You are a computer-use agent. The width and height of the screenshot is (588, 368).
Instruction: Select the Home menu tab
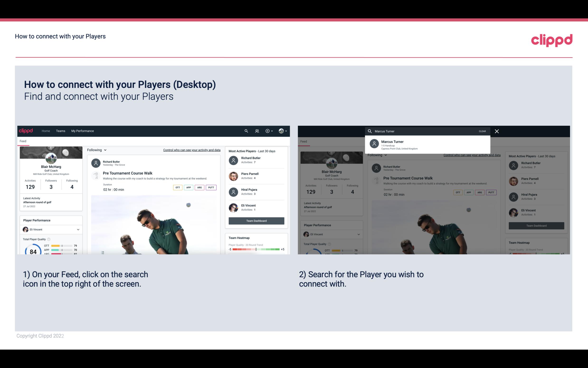pos(45,131)
